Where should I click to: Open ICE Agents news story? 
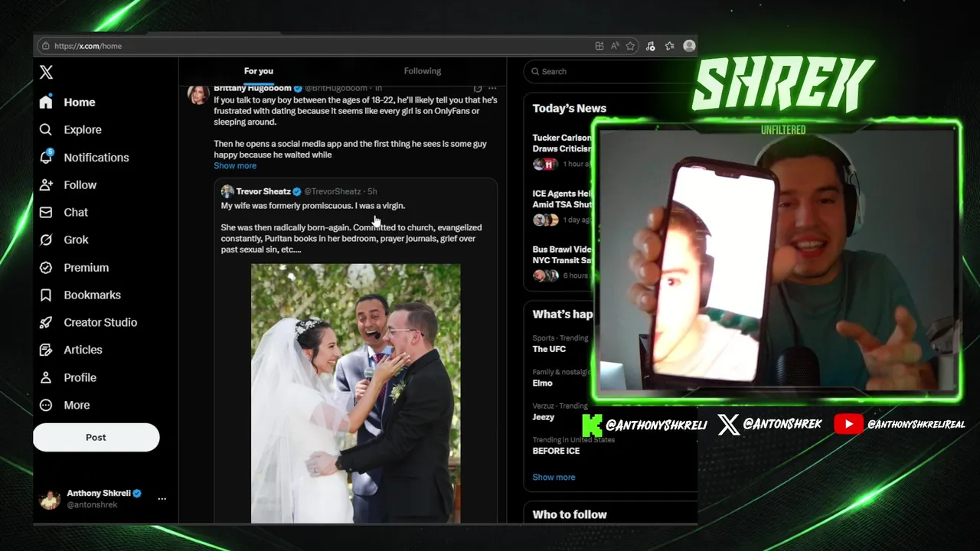click(562, 207)
